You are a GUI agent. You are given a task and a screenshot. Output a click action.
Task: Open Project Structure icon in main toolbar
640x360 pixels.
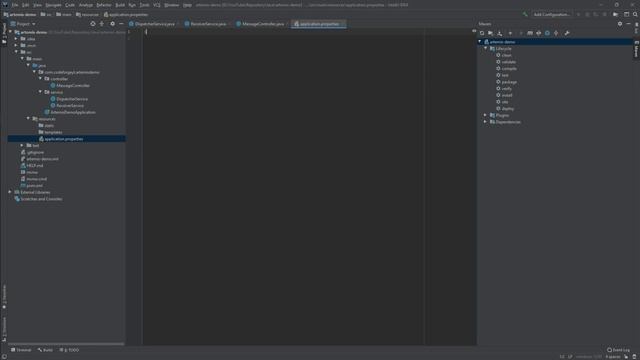[616, 14]
